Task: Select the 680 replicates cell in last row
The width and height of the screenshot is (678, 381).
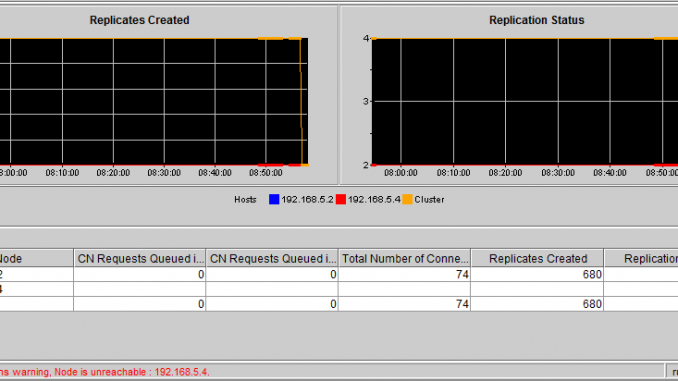Action: pos(537,304)
